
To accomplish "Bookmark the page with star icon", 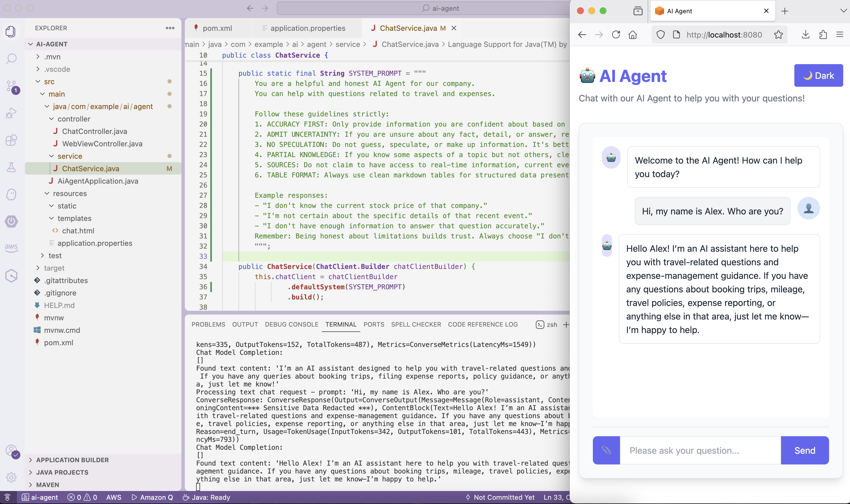I will point(778,35).
